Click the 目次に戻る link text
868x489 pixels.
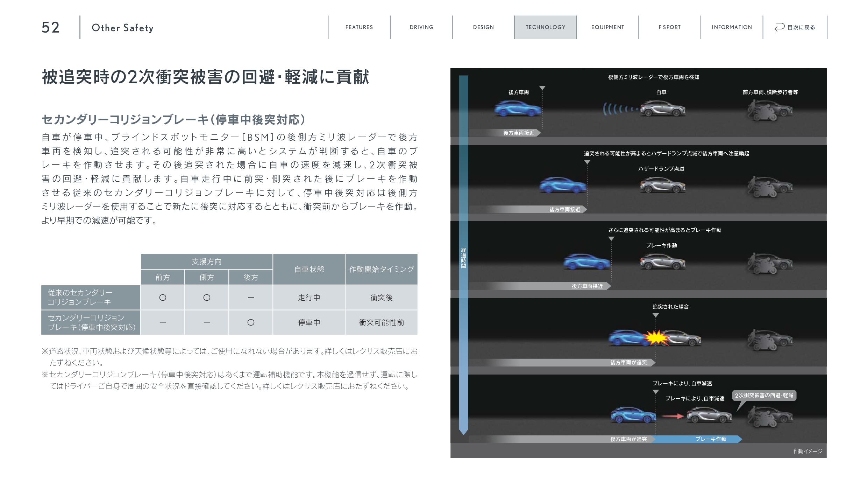801,27
